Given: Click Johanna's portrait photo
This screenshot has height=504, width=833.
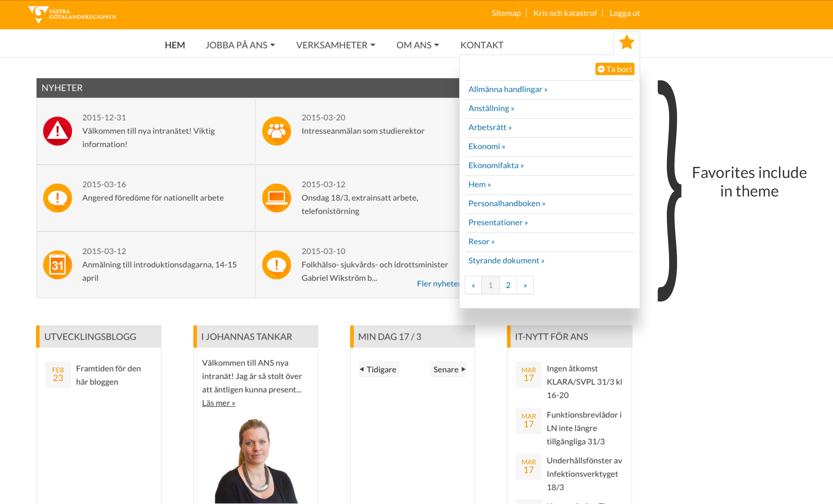Looking at the screenshot, I should point(256,461).
